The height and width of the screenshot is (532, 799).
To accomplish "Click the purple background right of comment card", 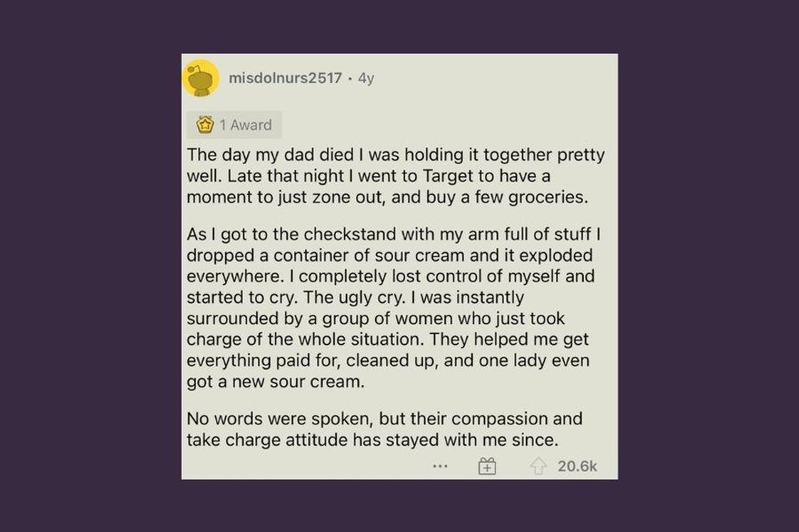I will point(708,266).
